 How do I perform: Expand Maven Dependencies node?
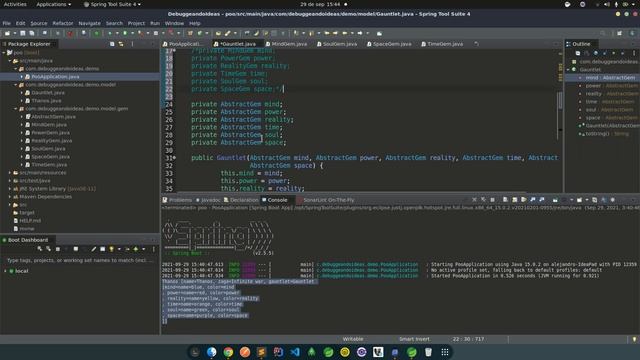10,197
